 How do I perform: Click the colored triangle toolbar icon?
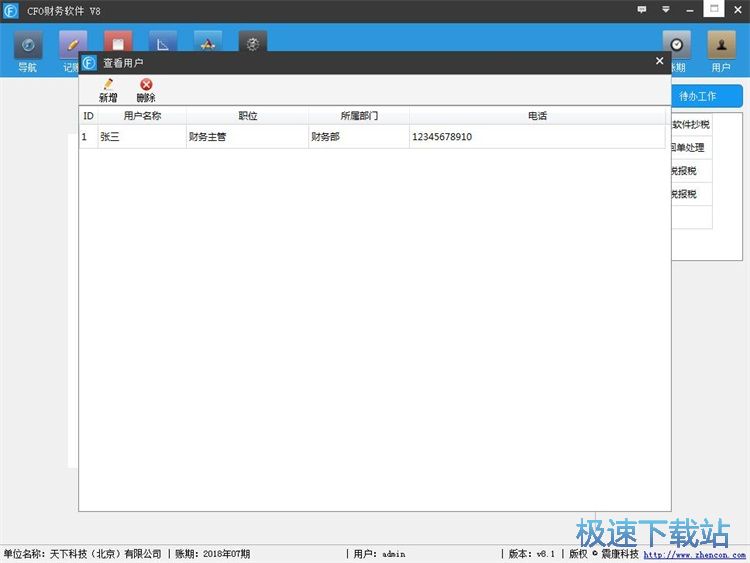click(x=208, y=42)
